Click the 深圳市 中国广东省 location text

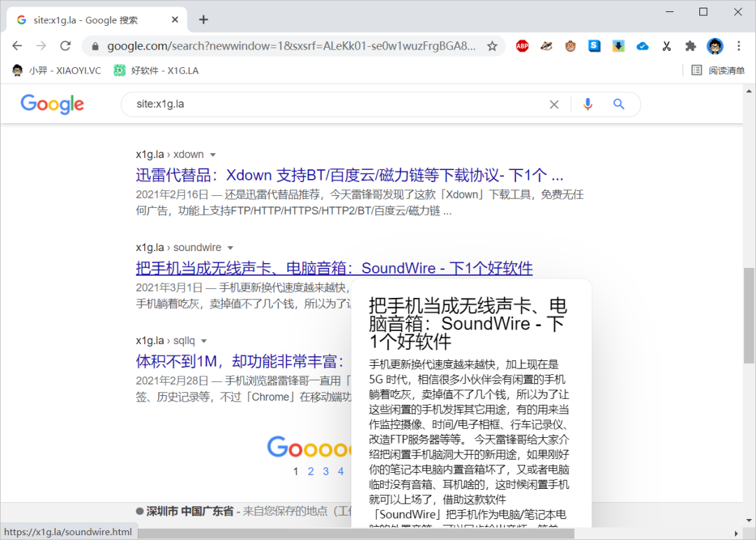pyautogui.click(x=190, y=511)
